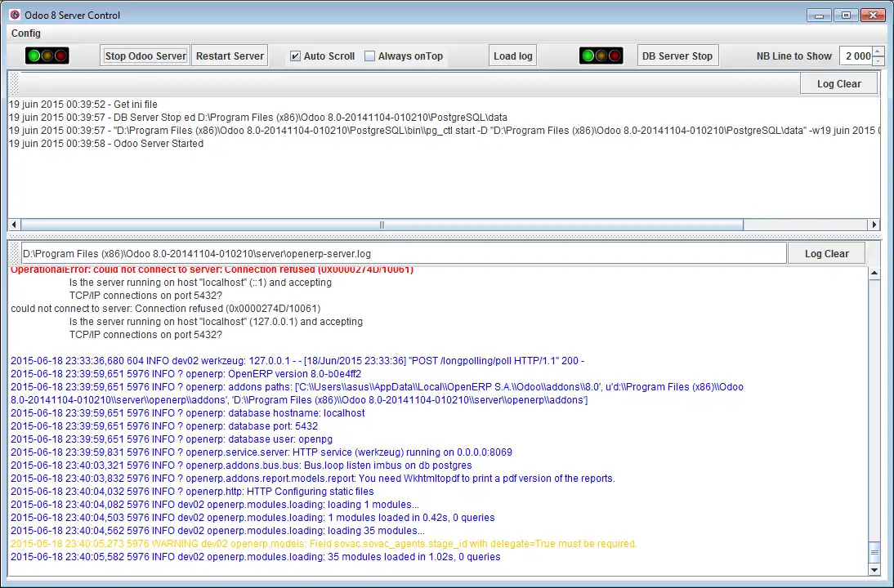Click the 'HTTP service (werkzeug) running' log line
The width and height of the screenshot is (894, 588).
click(261, 452)
